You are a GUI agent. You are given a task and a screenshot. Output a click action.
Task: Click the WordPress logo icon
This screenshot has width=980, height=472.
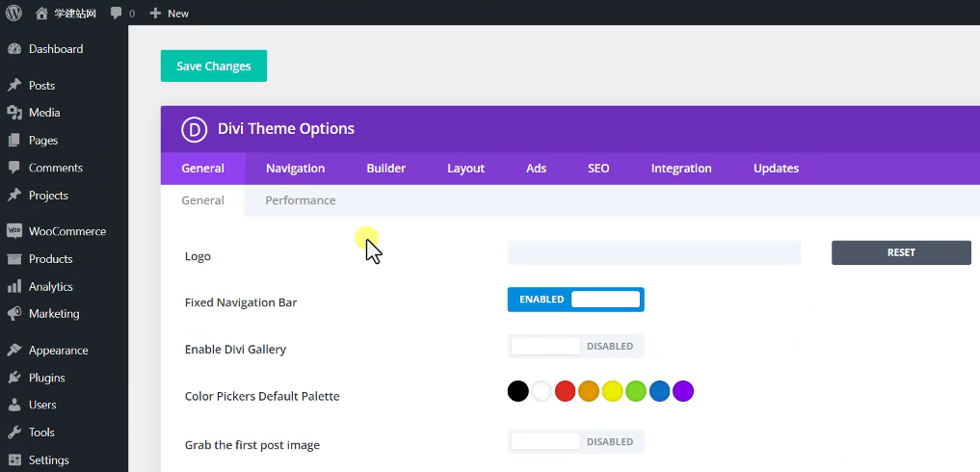[x=13, y=13]
